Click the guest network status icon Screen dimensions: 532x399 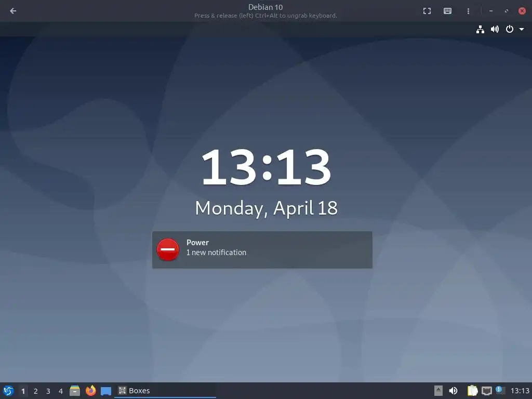tap(480, 30)
